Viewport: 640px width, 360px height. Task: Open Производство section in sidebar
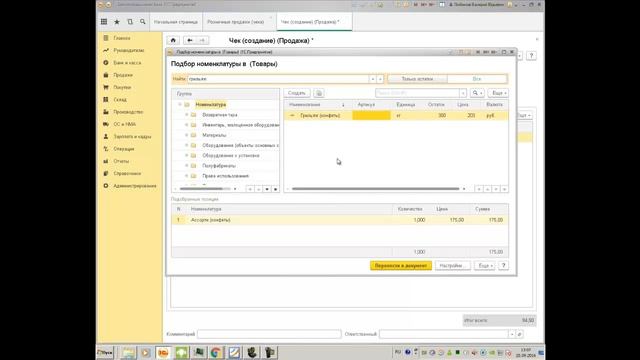[128, 112]
